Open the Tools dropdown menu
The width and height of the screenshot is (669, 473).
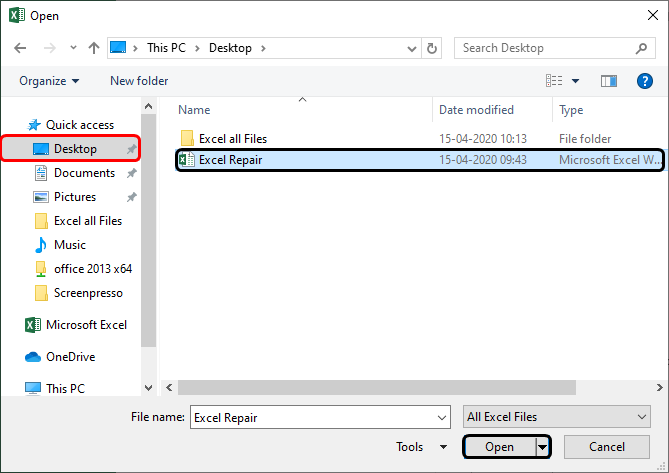click(422, 447)
